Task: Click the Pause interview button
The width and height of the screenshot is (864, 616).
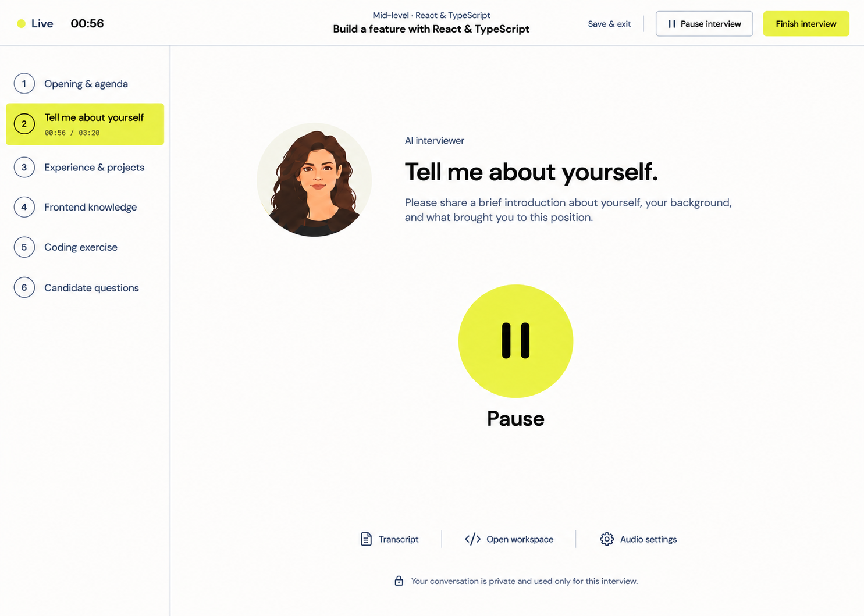Action: pos(704,24)
